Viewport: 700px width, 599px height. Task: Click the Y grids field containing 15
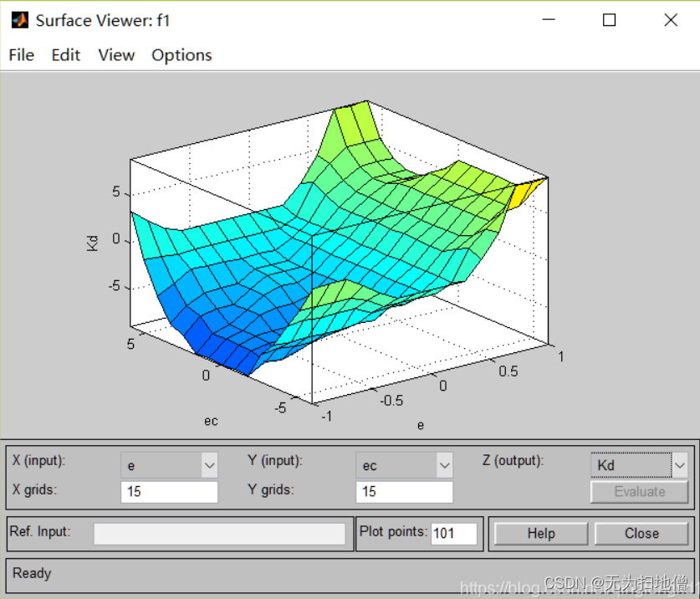click(404, 491)
